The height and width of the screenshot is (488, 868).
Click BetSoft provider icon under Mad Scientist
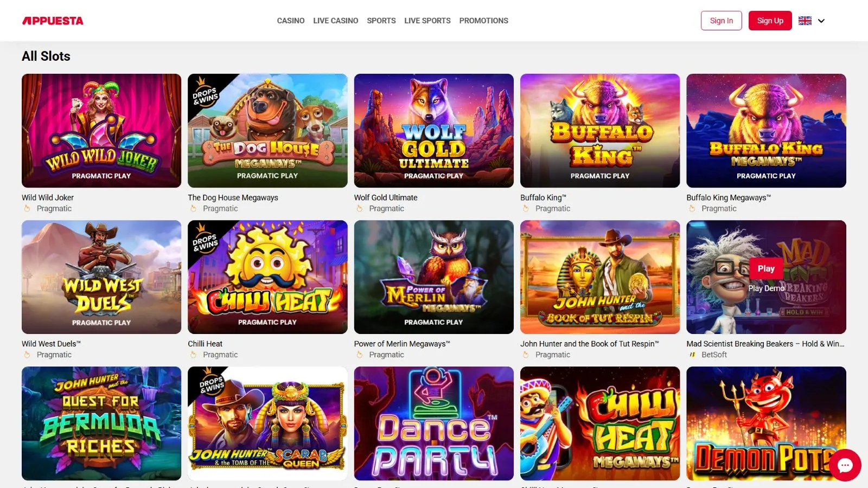point(692,355)
